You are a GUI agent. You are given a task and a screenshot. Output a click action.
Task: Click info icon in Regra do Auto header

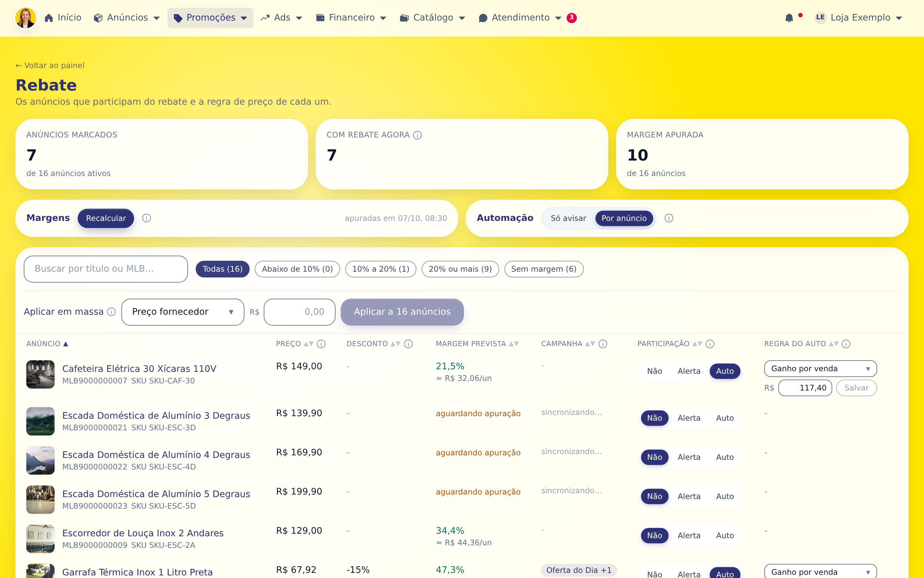(x=846, y=344)
